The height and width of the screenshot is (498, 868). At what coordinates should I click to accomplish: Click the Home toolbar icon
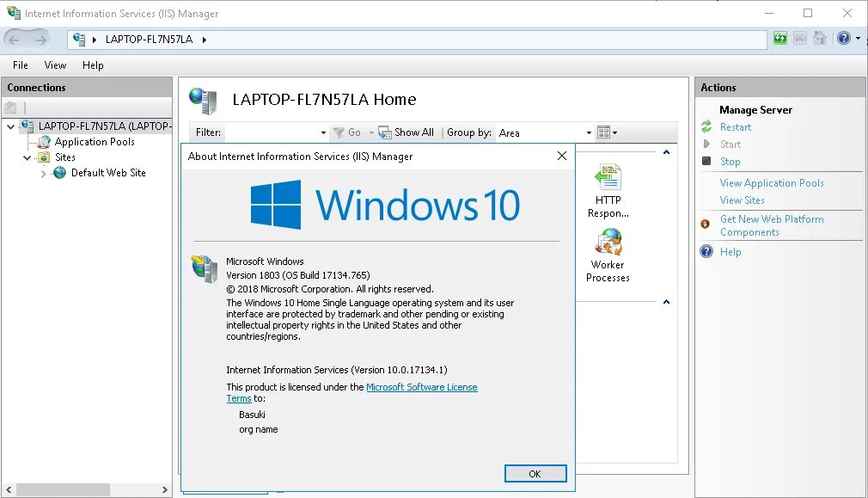pos(820,38)
